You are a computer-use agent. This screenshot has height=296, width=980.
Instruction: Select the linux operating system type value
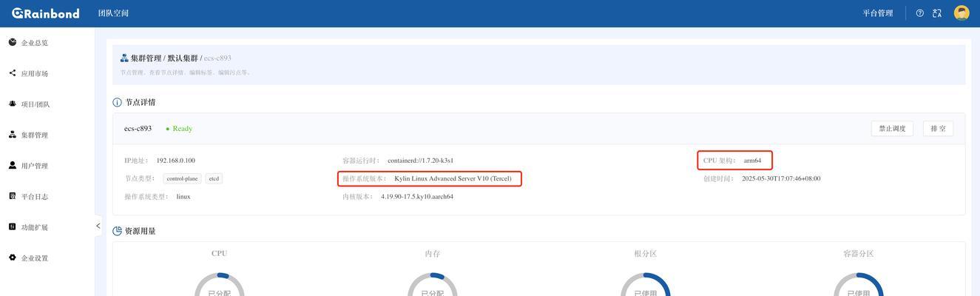tap(183, 197)
